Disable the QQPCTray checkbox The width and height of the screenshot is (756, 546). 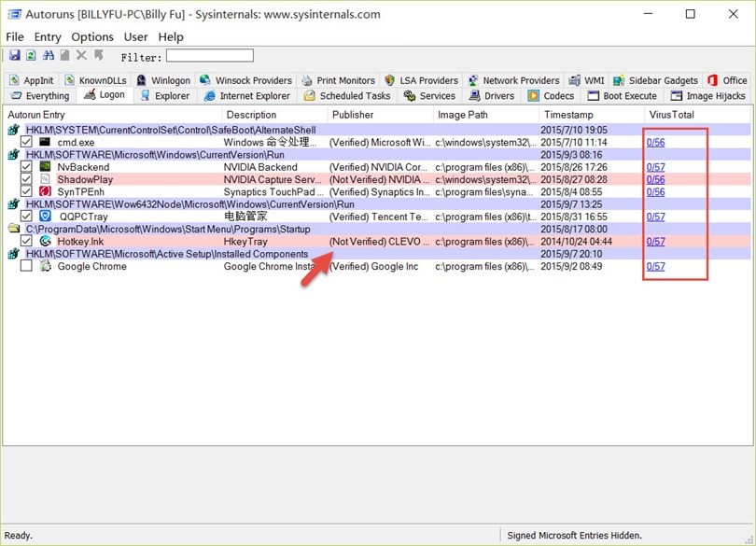[26, 217]
